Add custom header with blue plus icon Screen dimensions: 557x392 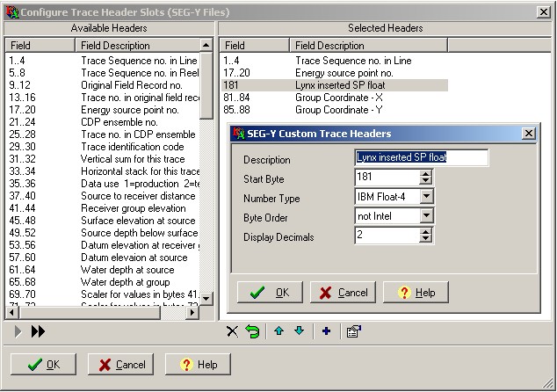tap(326, 331)
